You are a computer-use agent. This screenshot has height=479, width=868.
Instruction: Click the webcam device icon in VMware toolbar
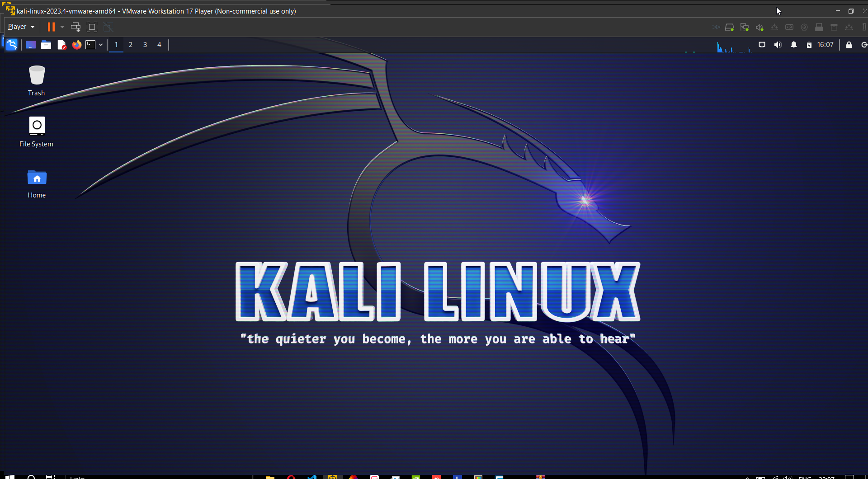click(x=804, y=27)
